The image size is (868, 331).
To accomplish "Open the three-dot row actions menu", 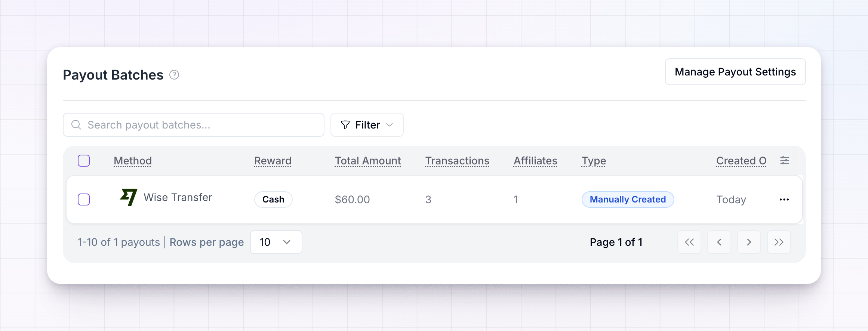I will 784,199.
